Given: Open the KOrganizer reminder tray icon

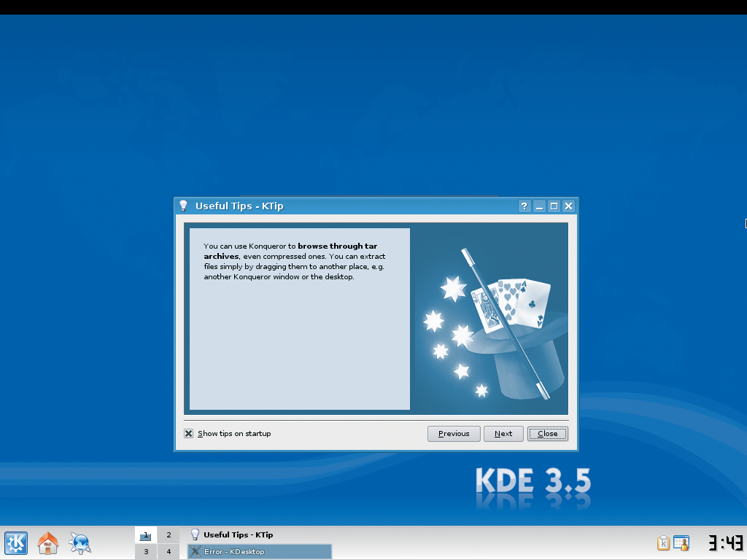Looking at the screenshot, I should point(681,542).
